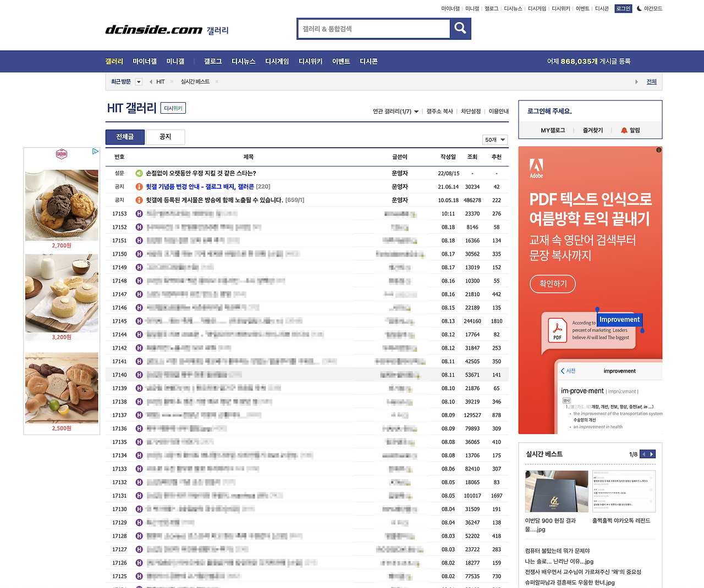Click the dcinside.com logo
Image resolution: width=704 pixels, height=588 pixels.
pyautogui.click(x=153, y=30)
